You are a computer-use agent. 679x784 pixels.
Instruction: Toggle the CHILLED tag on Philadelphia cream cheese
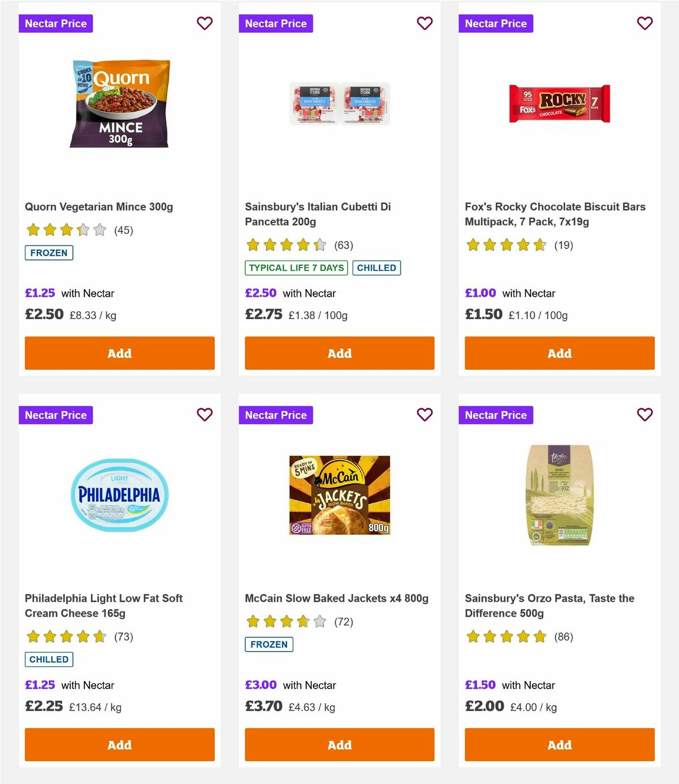[x=49, y=659]
